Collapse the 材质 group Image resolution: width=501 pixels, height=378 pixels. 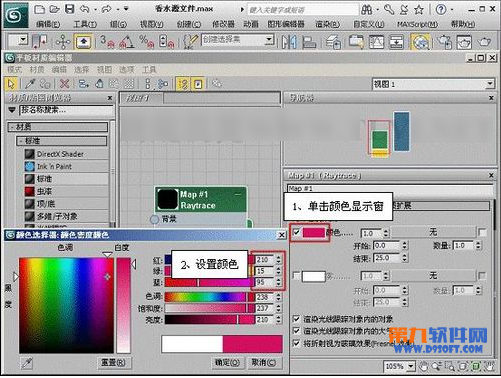pyautogui.click(x=12, y=127)
